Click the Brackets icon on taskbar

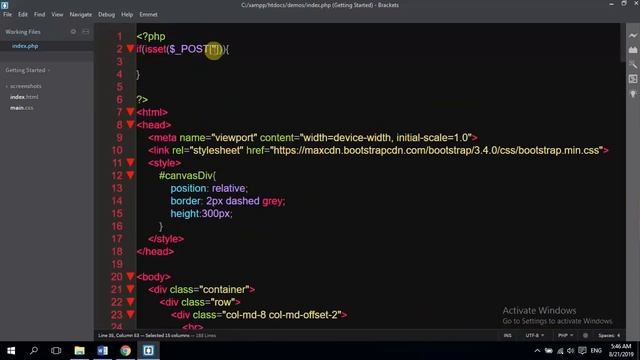pos(148,351)
